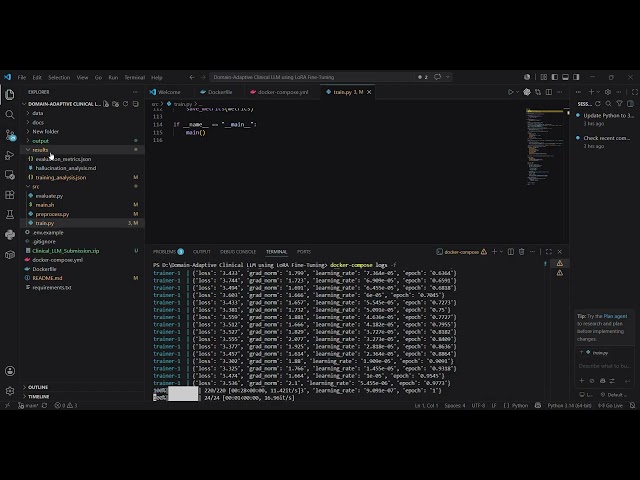Viewport: 640px width, 480px height.
Task: Click errors and warnings status indicator
Action: click(x=66, y=405)
